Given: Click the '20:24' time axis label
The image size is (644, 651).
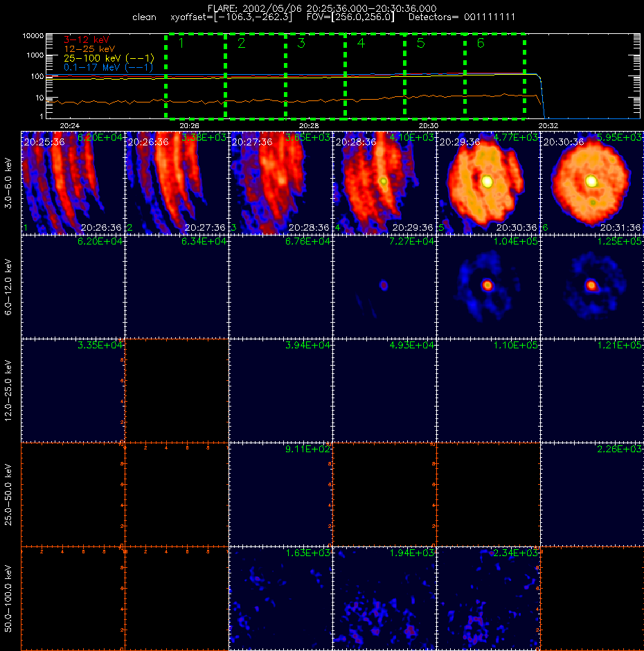Looking at the screenshot, I should pos(69,125).
